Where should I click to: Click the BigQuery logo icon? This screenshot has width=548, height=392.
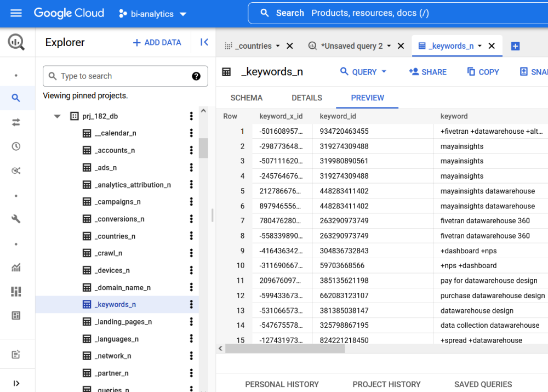[x=16, y=42]
